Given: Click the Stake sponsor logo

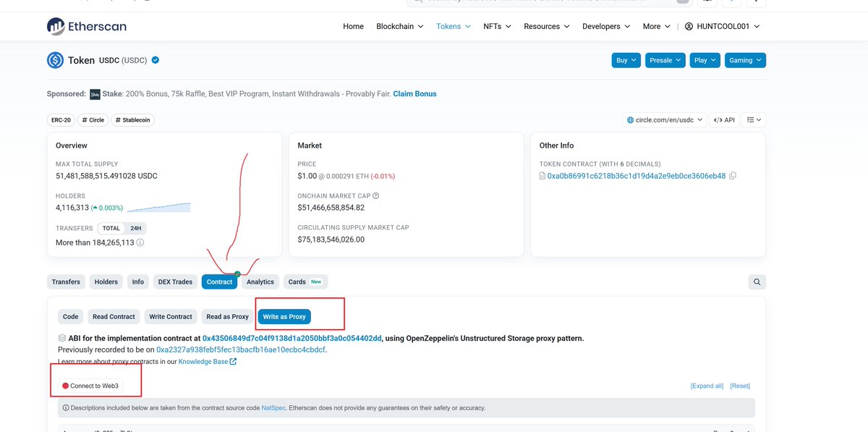Looking at the screenshot, I should click(x=95, y=94).
